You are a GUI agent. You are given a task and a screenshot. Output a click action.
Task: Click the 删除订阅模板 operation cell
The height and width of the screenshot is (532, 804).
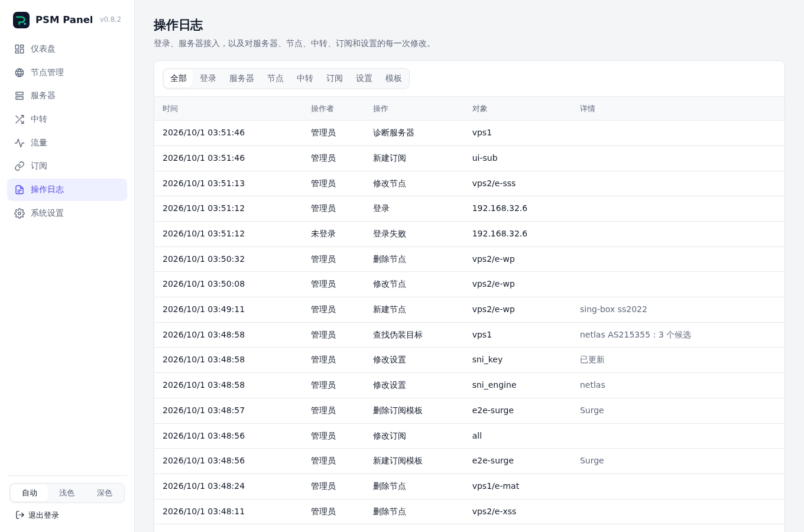[x=398, y=411]
